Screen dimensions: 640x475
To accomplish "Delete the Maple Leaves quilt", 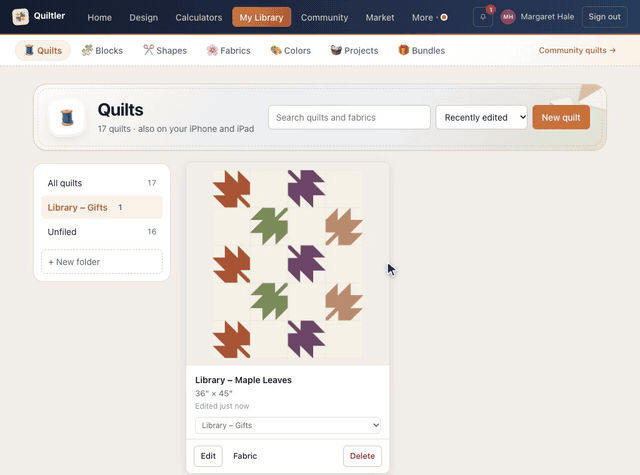I will pyautogui.click(x=362, y=456).
